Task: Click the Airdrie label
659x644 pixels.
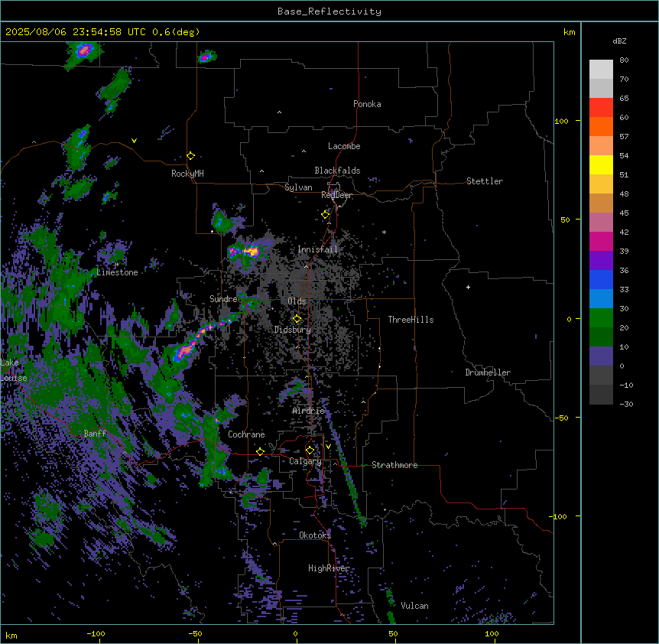Action: pyautogui.click(x=309, y=411)
